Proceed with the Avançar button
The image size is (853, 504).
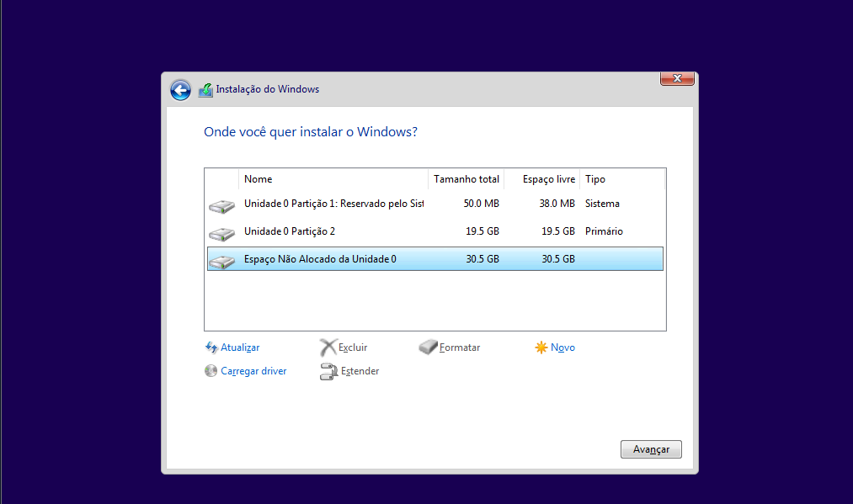[651, 449]
